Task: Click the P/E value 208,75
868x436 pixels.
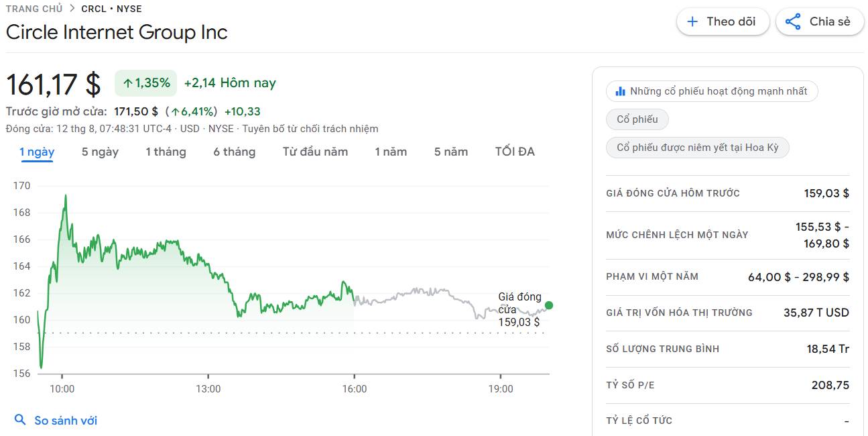Action: pyautogui.click(x=830, y=385)
